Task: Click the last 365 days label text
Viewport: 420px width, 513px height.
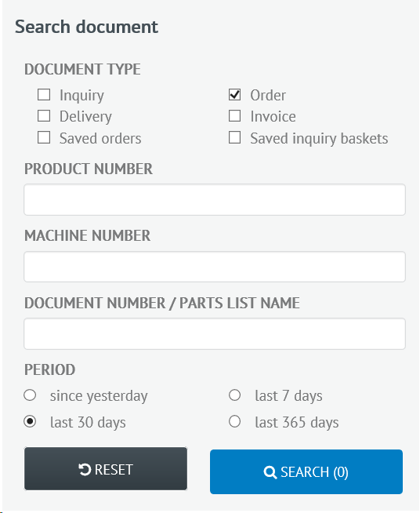Action: click(x=297, y=422)
